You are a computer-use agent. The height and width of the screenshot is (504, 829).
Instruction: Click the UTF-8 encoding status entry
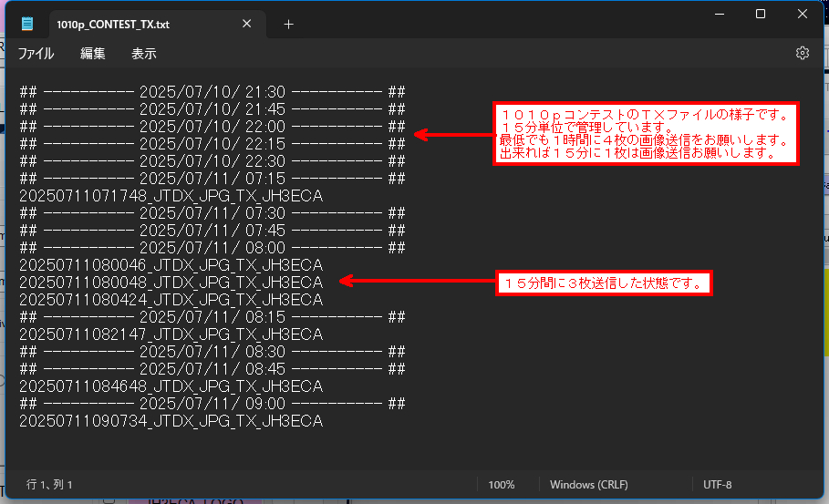click(x=717, y=485)
